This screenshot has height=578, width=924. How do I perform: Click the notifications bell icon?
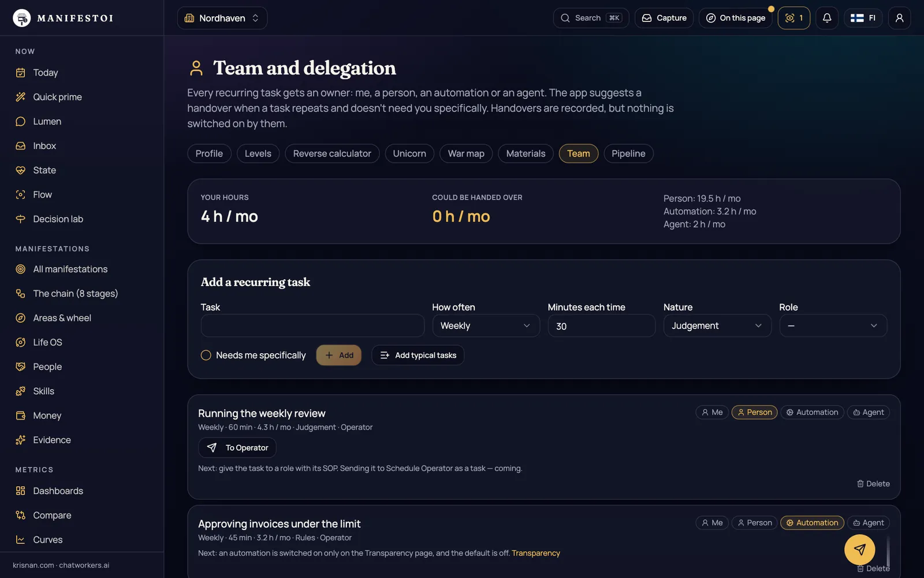pos(827,18)
